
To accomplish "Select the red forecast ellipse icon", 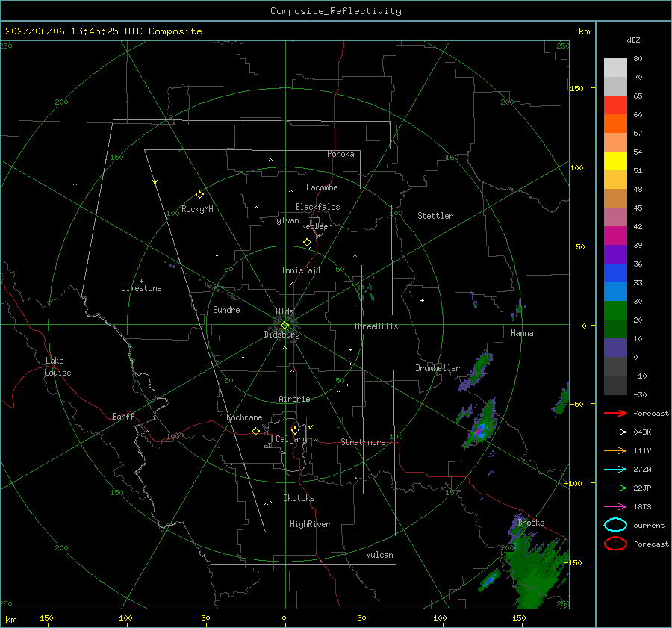I will point(615,544).
